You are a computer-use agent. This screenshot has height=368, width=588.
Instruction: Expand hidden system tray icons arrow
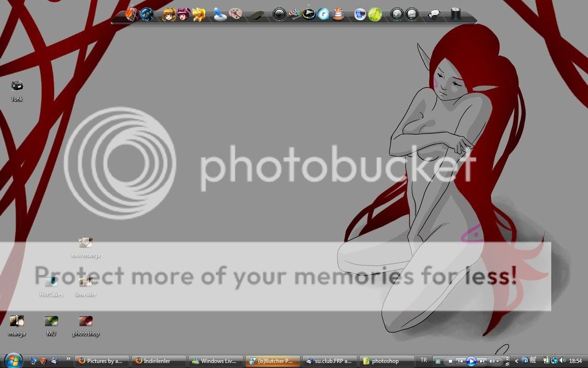[x=517, y=361]
